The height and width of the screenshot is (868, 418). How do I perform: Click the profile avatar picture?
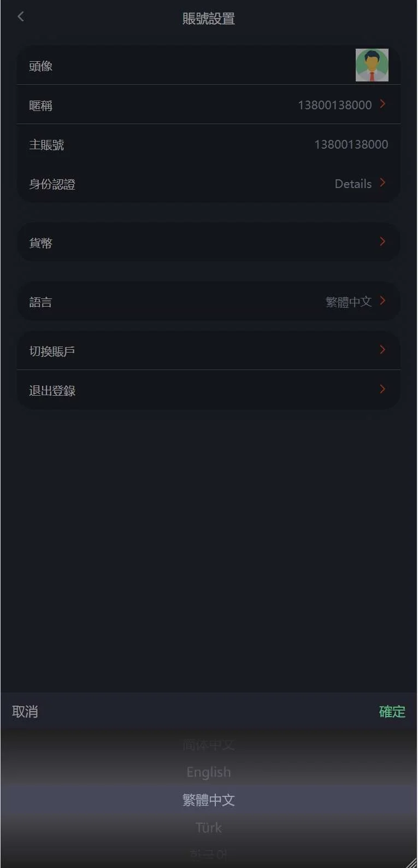coord(372,65)
